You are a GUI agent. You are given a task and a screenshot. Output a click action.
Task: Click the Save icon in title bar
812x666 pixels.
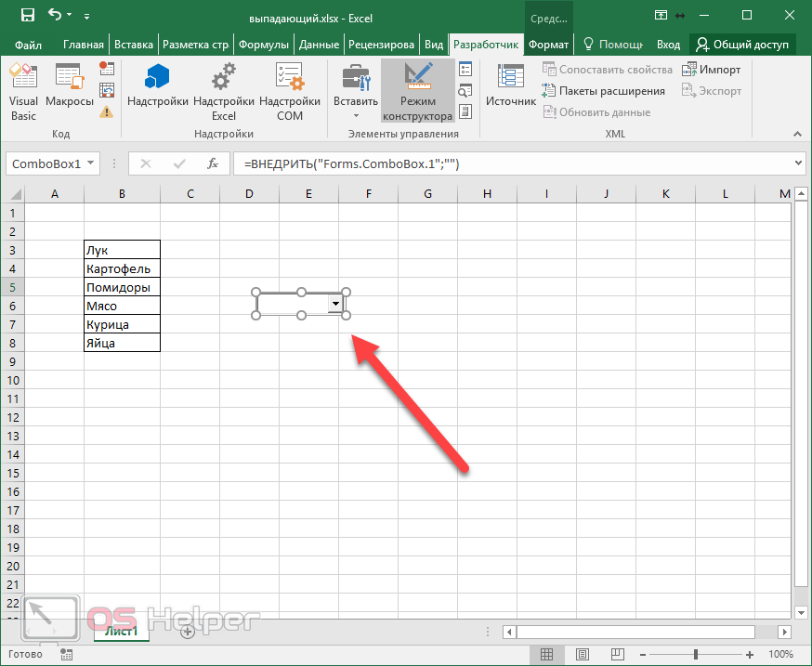click(x=27, y=16)
